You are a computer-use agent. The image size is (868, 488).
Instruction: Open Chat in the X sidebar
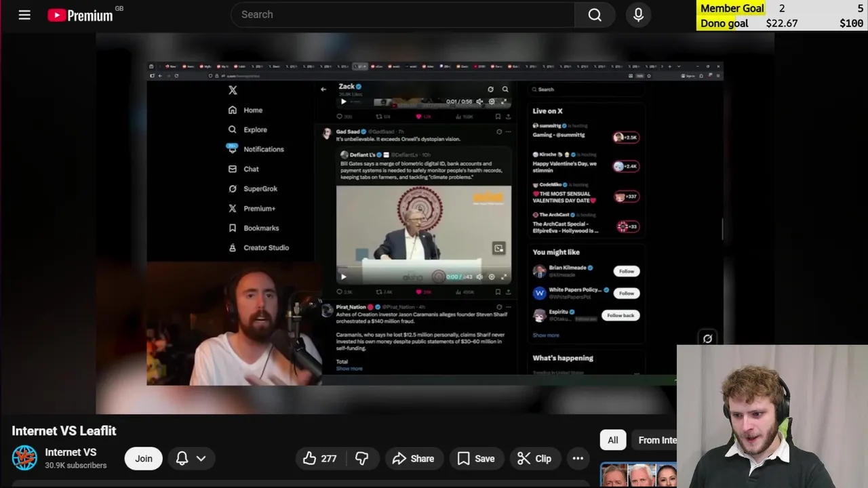pos(243,169)
